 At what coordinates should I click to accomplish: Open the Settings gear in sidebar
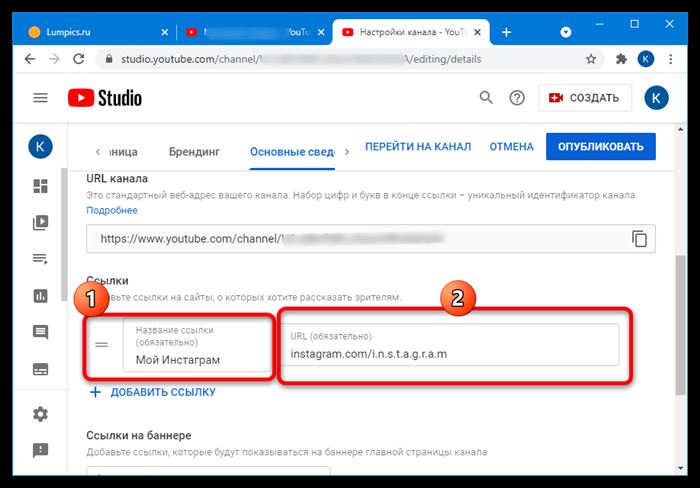click(x=40, y=414)
